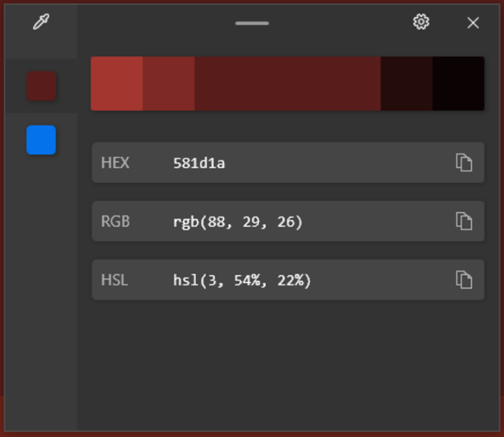This screenshot has height=437, width=504.
Task: Pick a new color with the eyedropper
Action: pyautogui.click(x=40, y=22)
